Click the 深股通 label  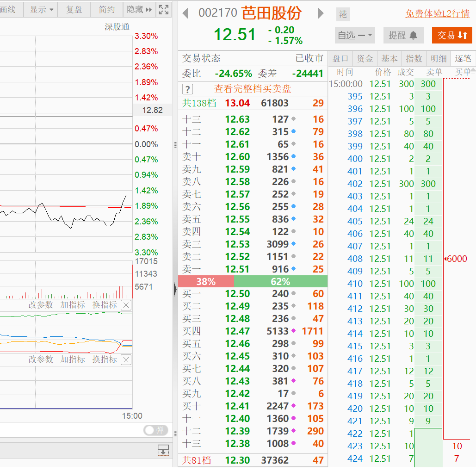point(117,27)
